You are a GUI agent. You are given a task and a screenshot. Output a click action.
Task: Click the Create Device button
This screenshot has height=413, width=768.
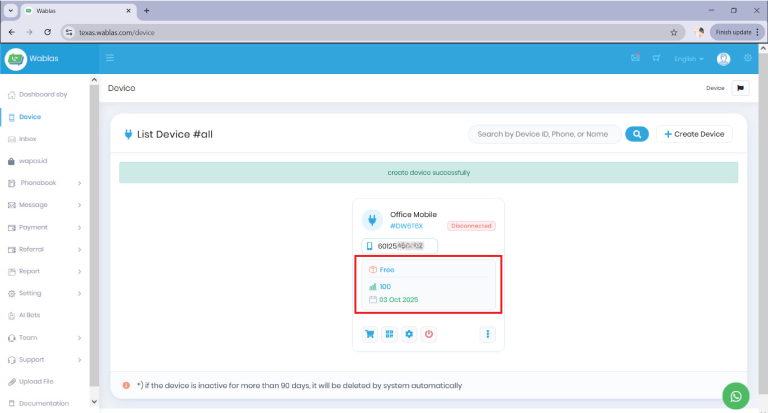[694, 134]
